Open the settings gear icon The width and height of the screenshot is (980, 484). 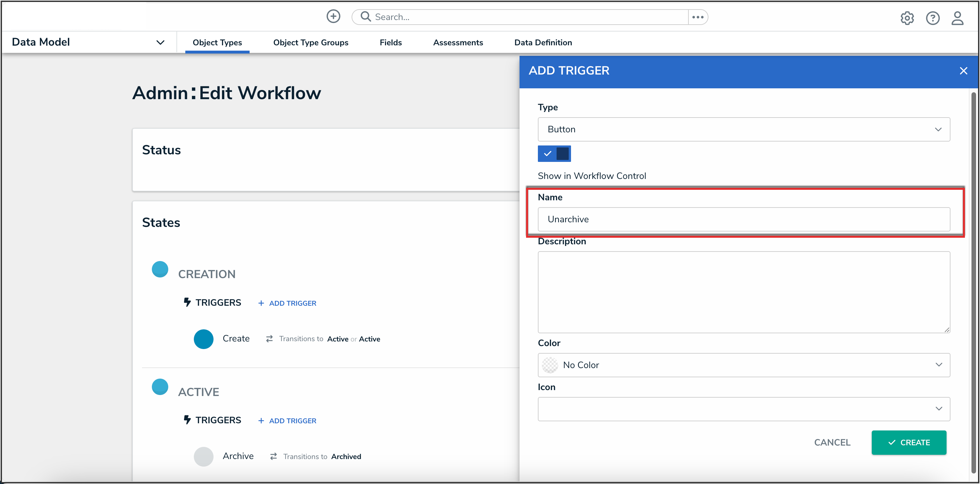click(x=907, y=18)
